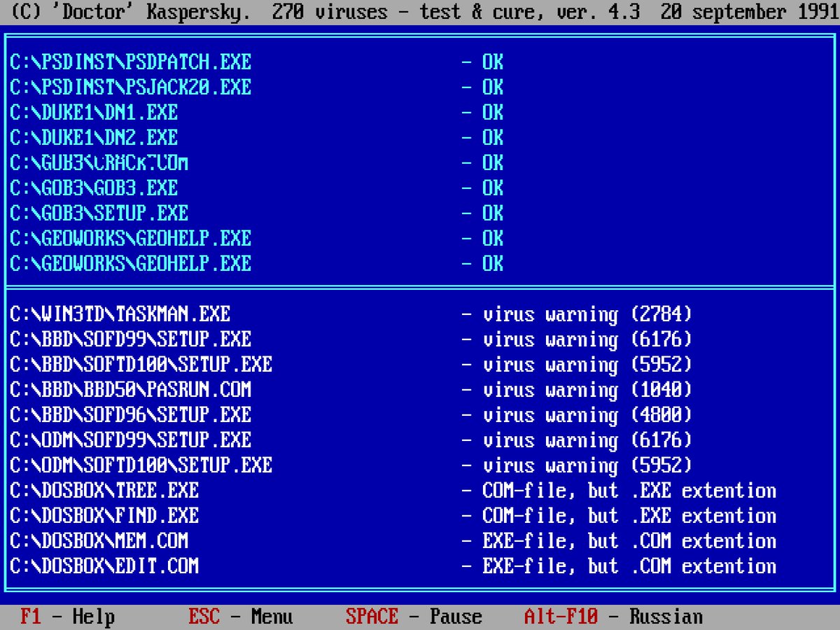Select the C:\ODM\SOFTD100\SETUP.EXE entry
Screen dimensions: 840x630
click(x=141, y=465)
